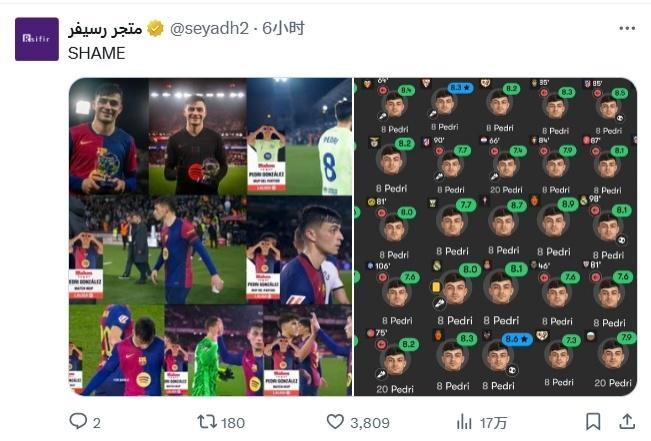Click the 180 repost count
The image size is (651, 441).
click(233, 423)
